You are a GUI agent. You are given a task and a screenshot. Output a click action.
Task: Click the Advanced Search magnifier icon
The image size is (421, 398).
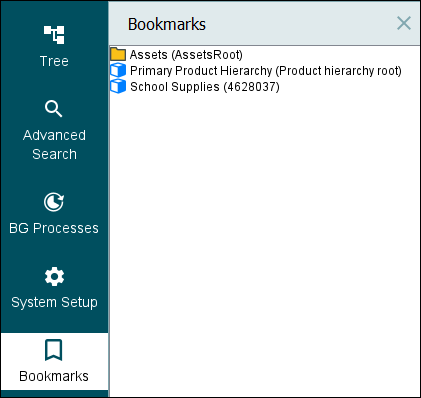pyautogui.click(x=54, y=109)
